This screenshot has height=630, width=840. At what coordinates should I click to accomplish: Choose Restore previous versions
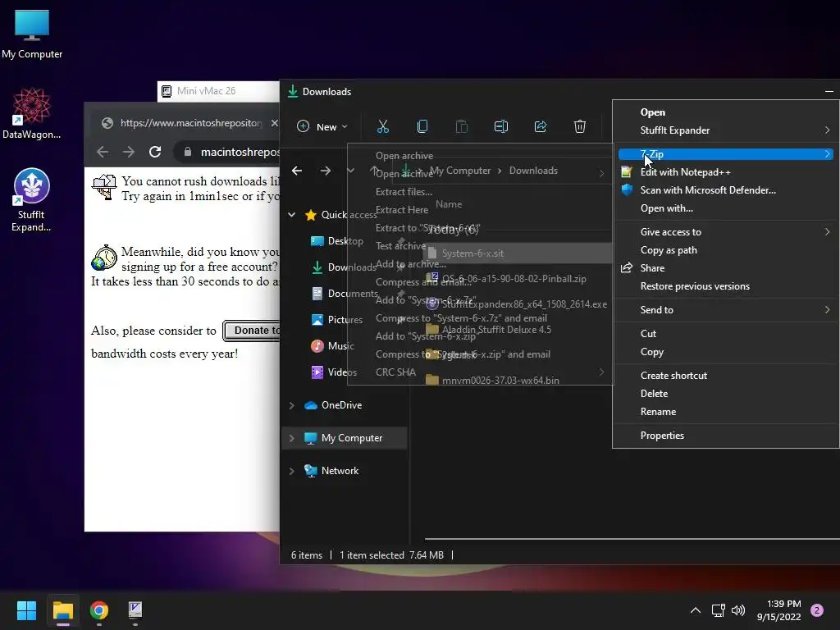(x=725, y=286)
